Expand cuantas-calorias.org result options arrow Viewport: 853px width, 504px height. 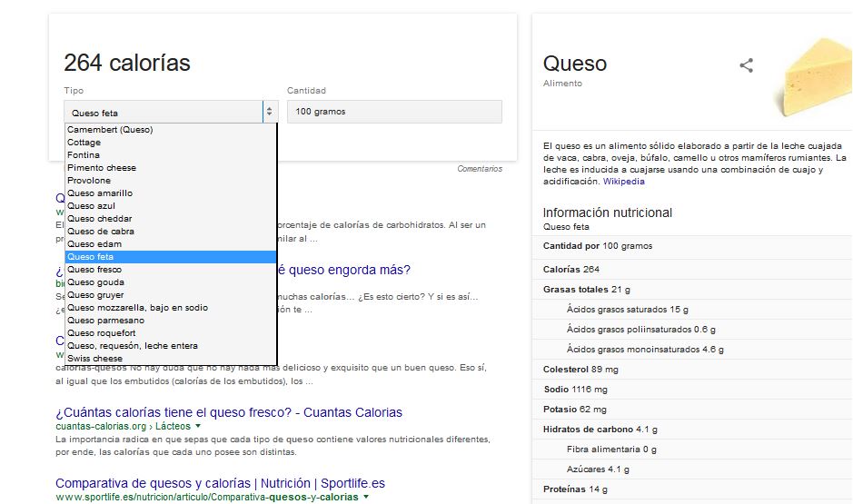[198, 426]
